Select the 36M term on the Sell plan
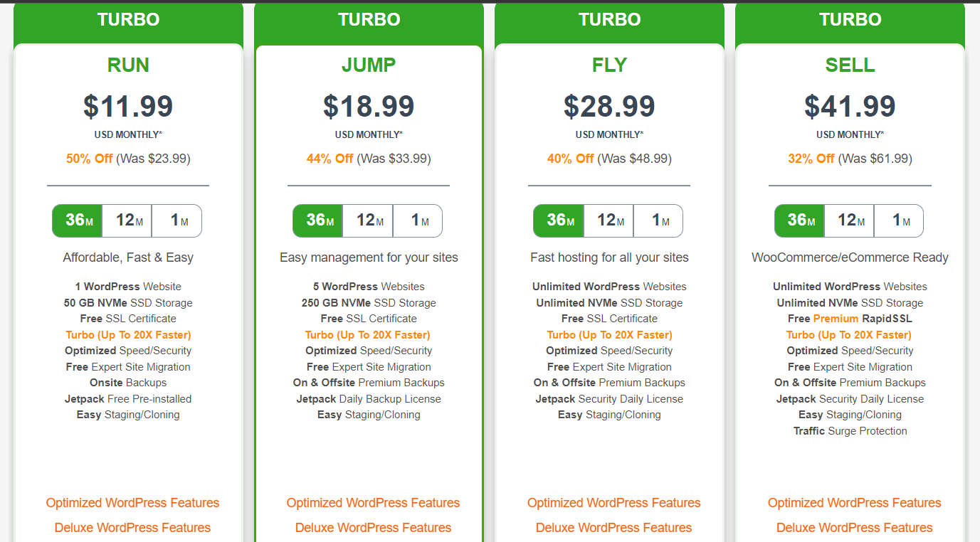This screenshot has height=542, width=980. pyautogui.click(x=799, y=221)
